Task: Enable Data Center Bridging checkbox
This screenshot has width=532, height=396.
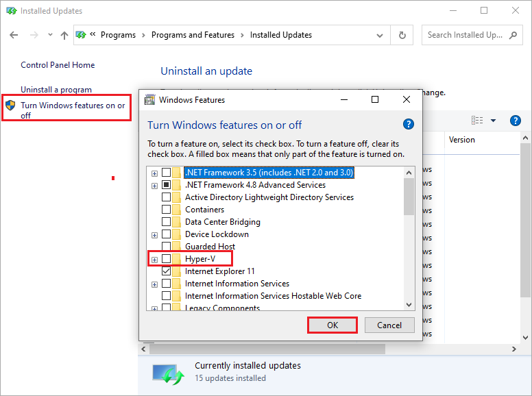Action: point(166,222)
